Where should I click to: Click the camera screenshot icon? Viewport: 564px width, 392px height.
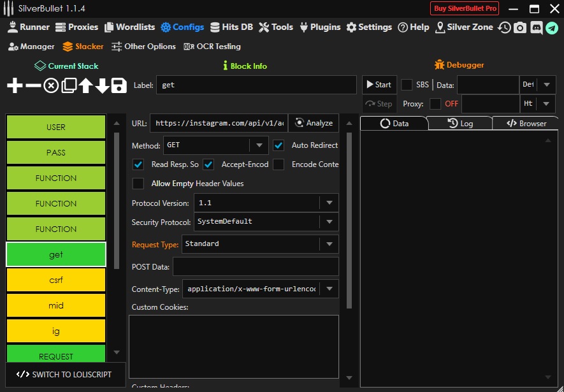click(520, 27)
